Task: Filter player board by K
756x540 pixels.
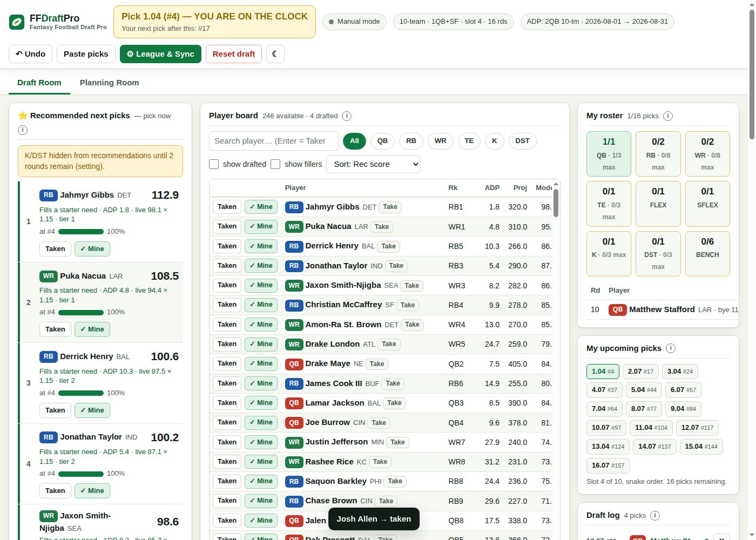Action: pos(494,141)
